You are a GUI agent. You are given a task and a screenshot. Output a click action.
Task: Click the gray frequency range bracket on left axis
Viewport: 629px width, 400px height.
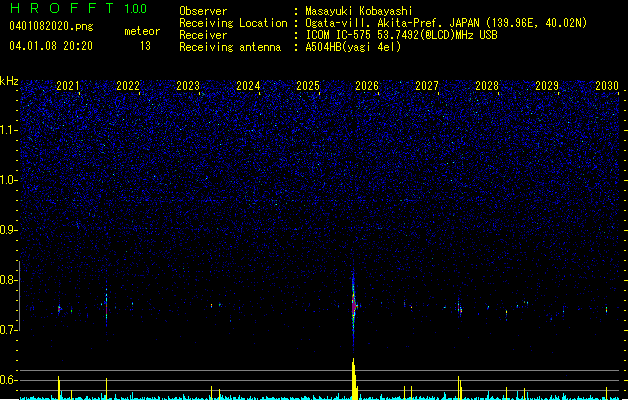(x=20, y=296)
